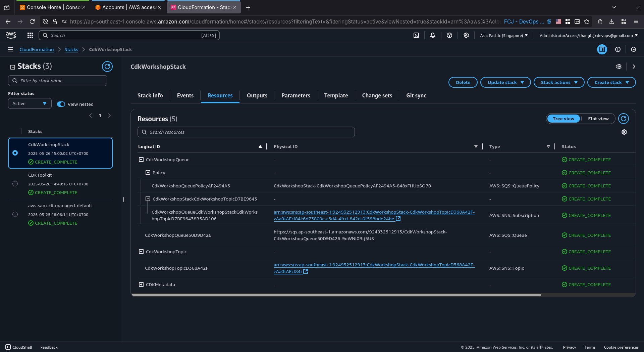The image size is (644, 352).
Task: Refresh the Stacks list
Action: coord(107,67)
